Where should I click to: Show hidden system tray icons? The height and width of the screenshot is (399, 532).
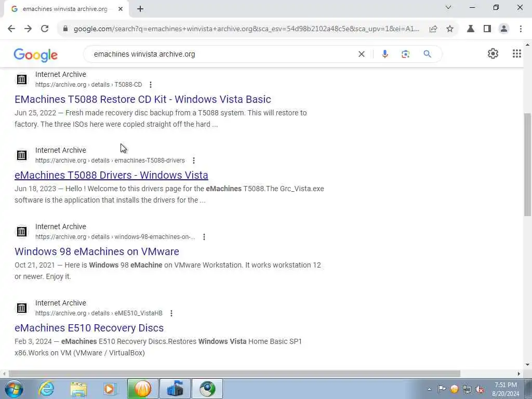(x=429, y=390)
